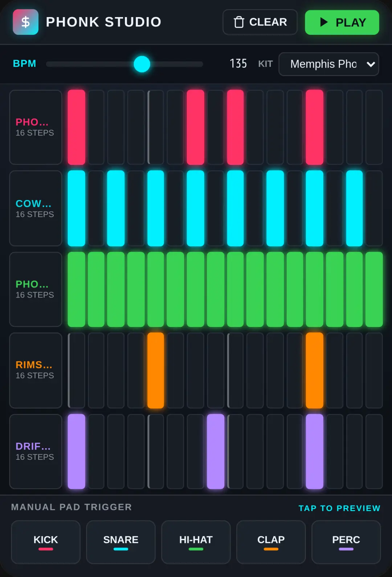This screenshot has width=392, height=577.
Task: Turn off step 1 on pink PHO track
Action: (x=77, y=127)
